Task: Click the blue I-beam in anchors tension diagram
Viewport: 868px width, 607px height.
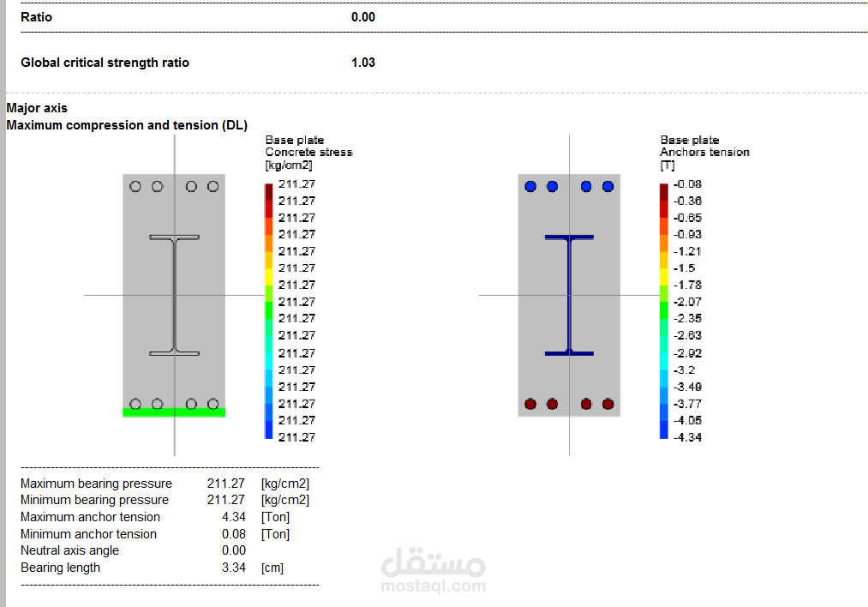Action: pyautogui.click(x=569, y=295)
